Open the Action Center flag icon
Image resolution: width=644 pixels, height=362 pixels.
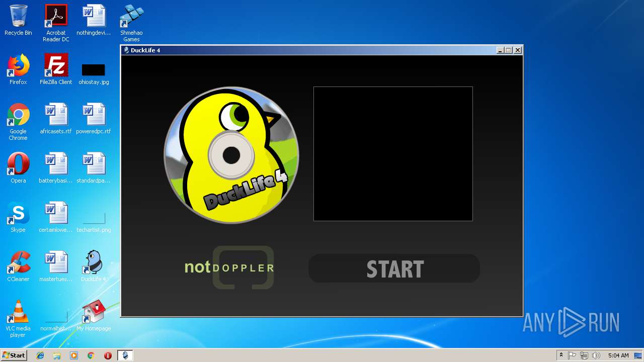pos(572,355)
